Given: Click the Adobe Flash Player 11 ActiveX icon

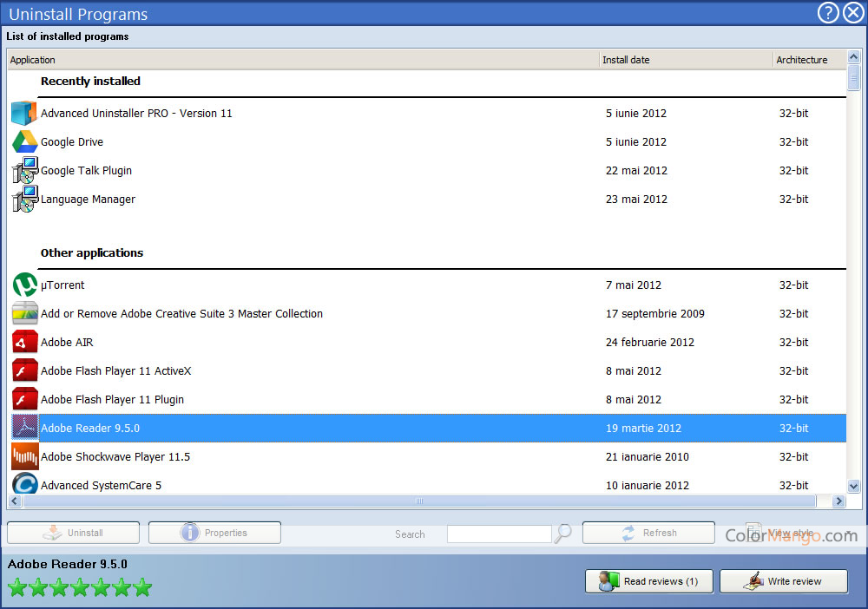Looking at the screenshot, I should click(x=23, y=370).
